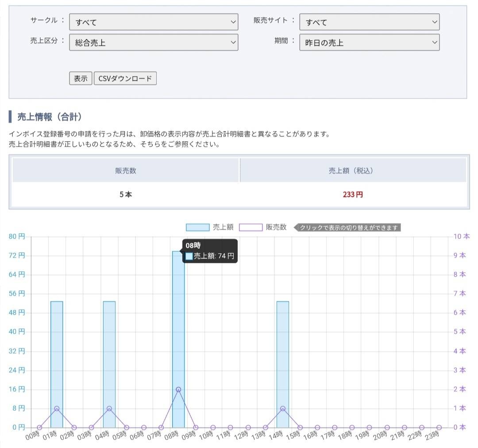Image resolution: width=478 pixels, height=448 pixels.
Task: Click the 表示 button
Action: [x=81, y=78]
